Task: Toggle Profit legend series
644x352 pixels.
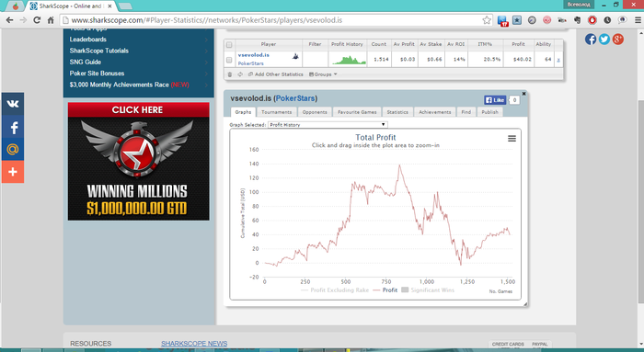Action: [385, 290]
